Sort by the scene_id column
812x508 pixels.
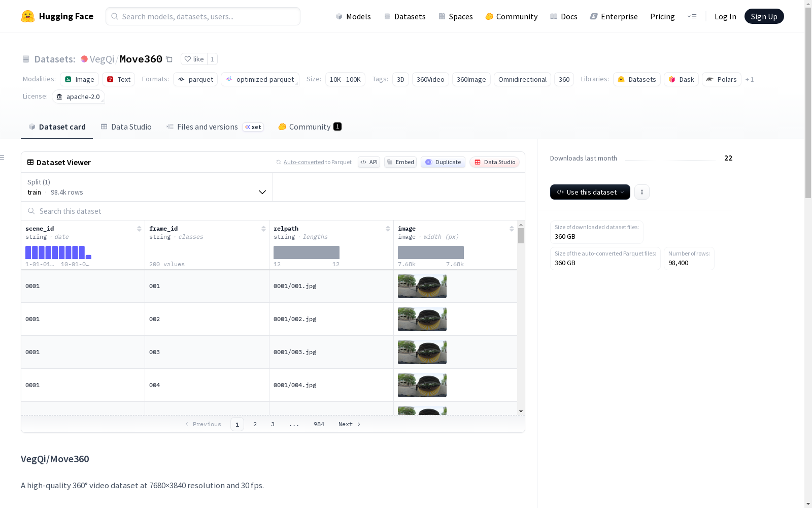139,229
